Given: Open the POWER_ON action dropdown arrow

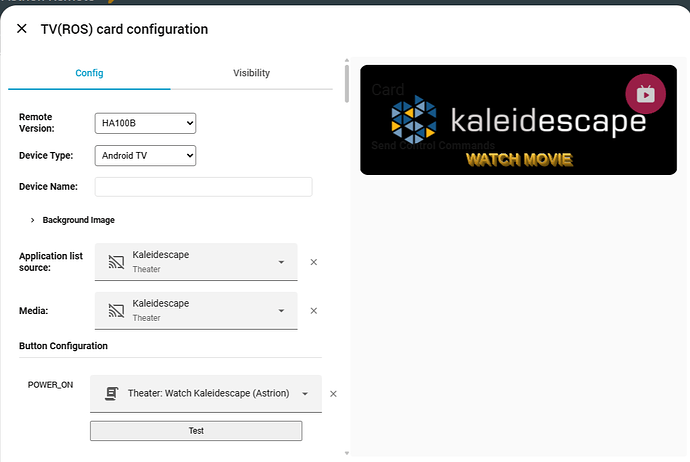Looking at the screenshot, I should 305,394.
